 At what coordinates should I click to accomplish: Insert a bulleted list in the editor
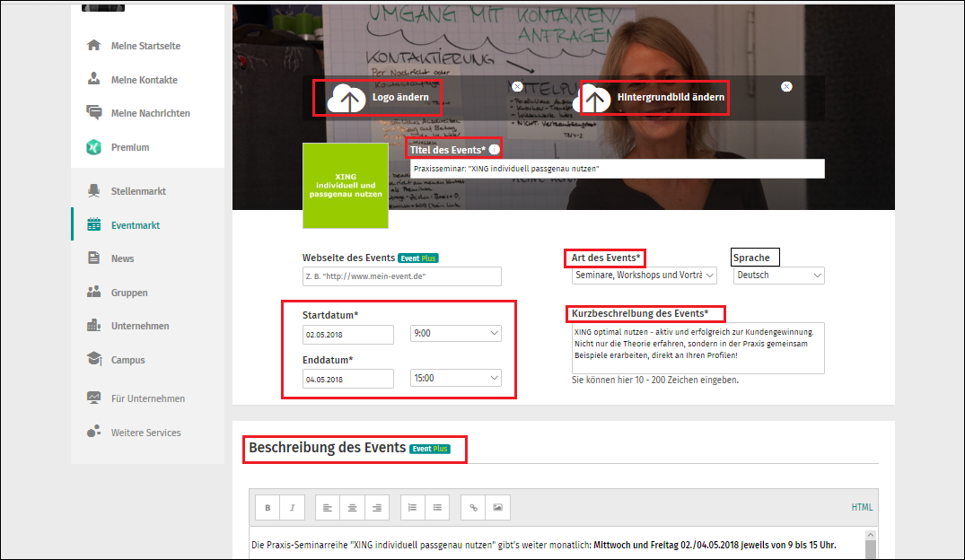(x=437, y=508)
